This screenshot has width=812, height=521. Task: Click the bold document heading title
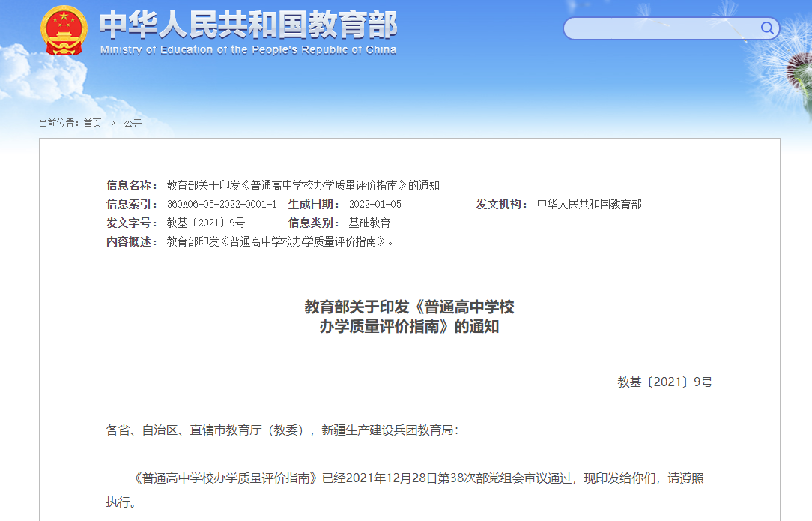tap(409, 316)
